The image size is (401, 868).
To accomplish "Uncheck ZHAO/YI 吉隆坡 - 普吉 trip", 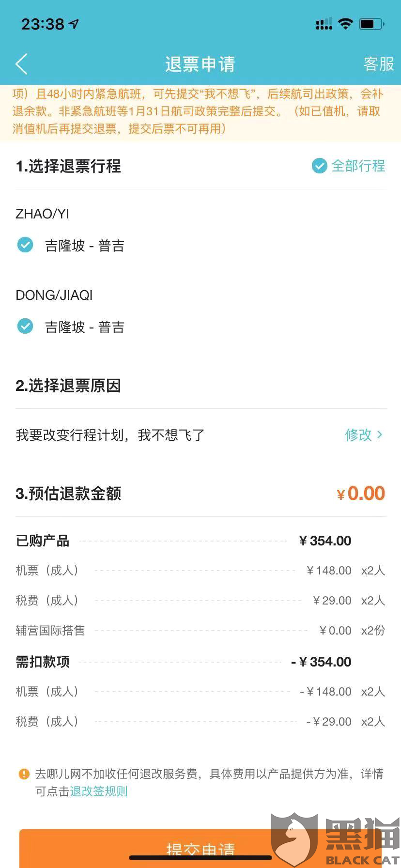I will [x=25, y=245].
